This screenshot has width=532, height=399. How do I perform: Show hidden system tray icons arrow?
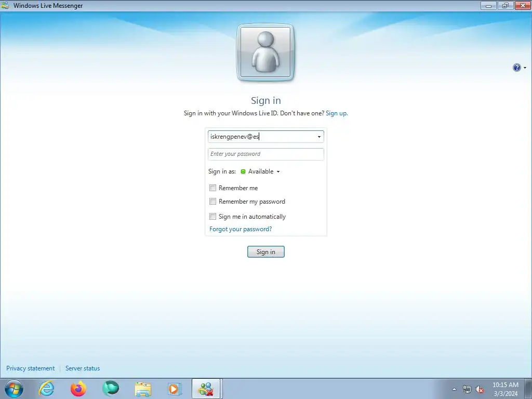pyautogui.click(x=454, y=389)
